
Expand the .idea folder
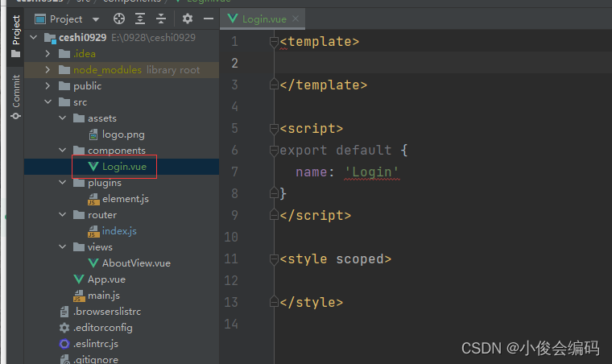click(48, 53)
